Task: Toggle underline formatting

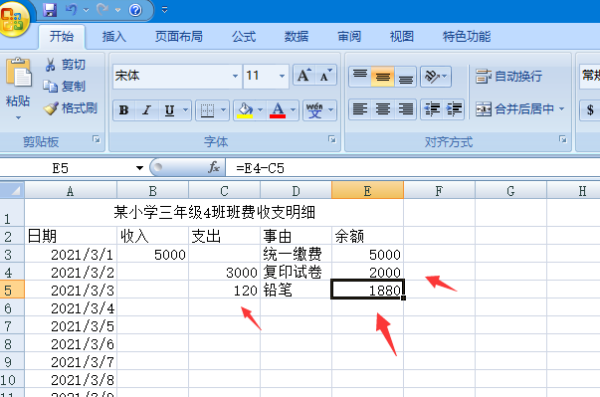Action: click(170, 111)
